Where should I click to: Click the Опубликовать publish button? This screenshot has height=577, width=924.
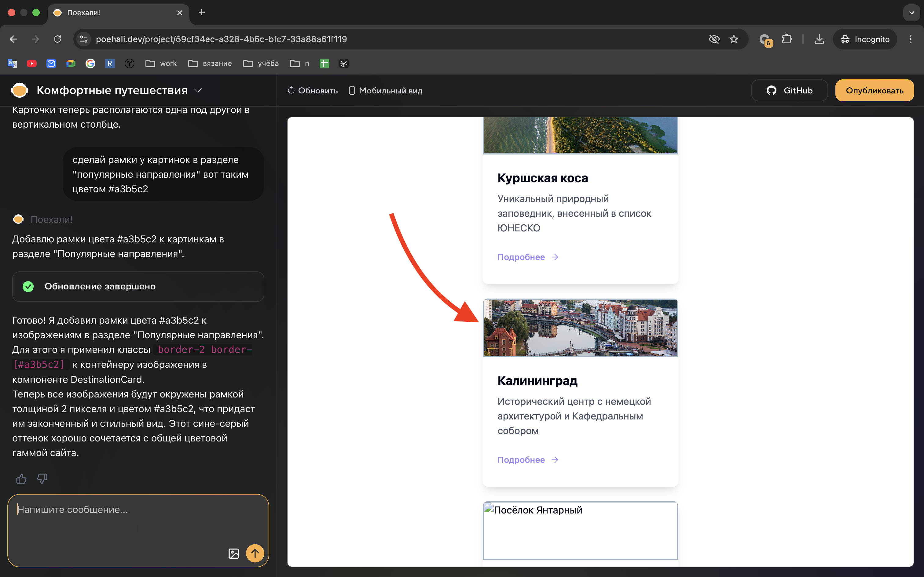(x=875, y=90)
